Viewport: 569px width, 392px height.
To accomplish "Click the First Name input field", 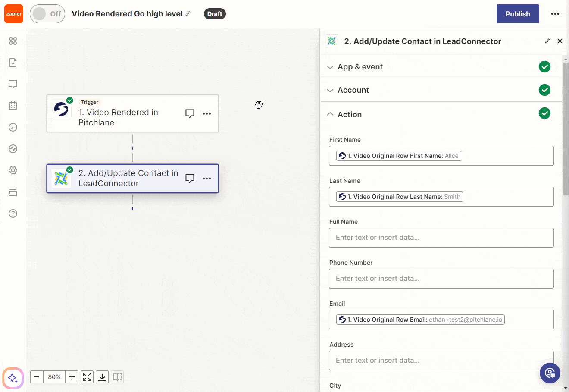I will pos(441,156).
